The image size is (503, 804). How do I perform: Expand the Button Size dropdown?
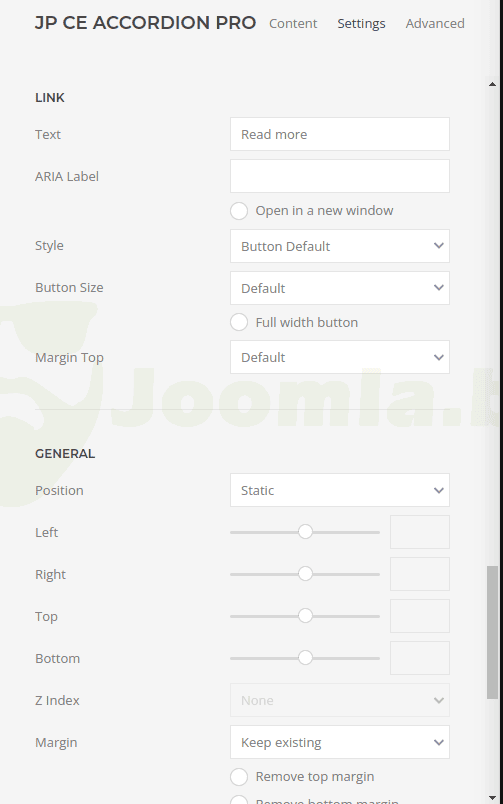340,288
